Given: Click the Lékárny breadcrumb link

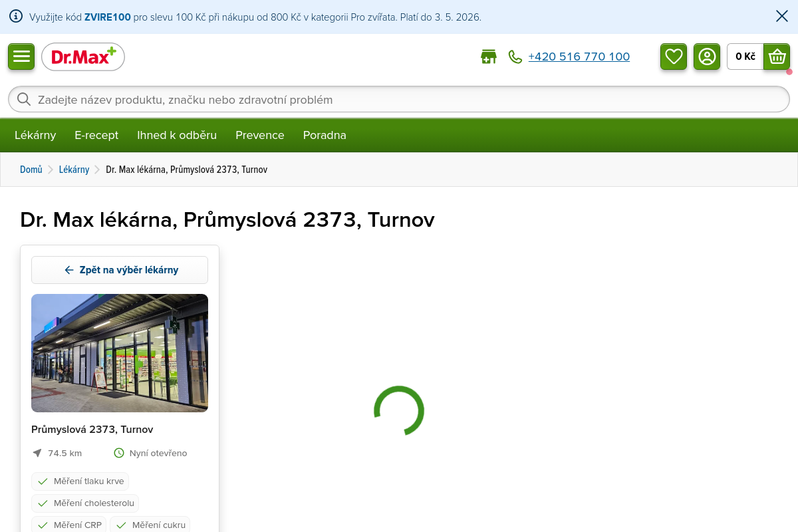Looking at the screenshot, I should tap(74, 170).
